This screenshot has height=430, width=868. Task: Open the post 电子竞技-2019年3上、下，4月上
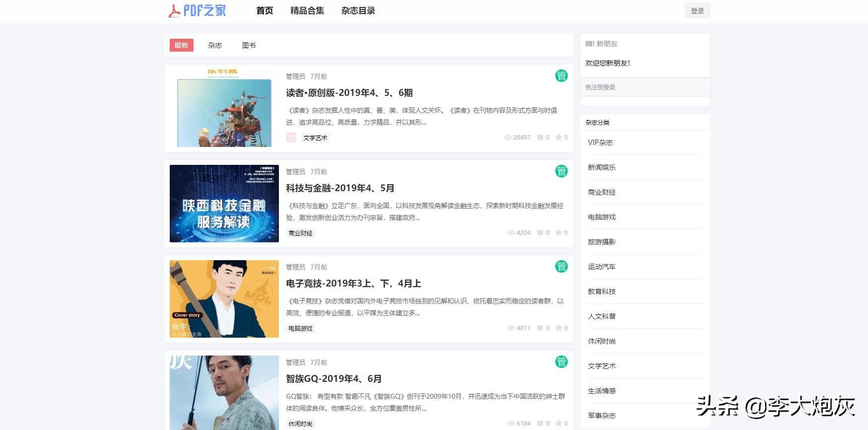[353, 284]
